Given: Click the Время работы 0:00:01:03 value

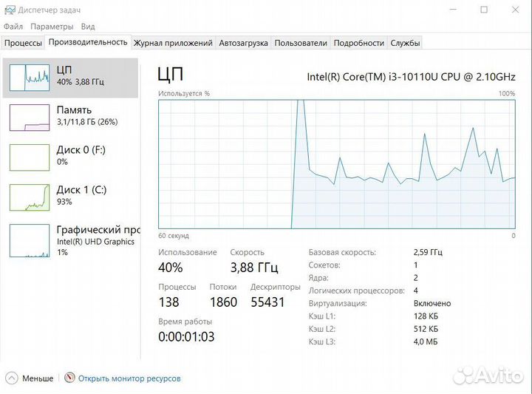Looking at the screenshot, I should tap(186, 336).
